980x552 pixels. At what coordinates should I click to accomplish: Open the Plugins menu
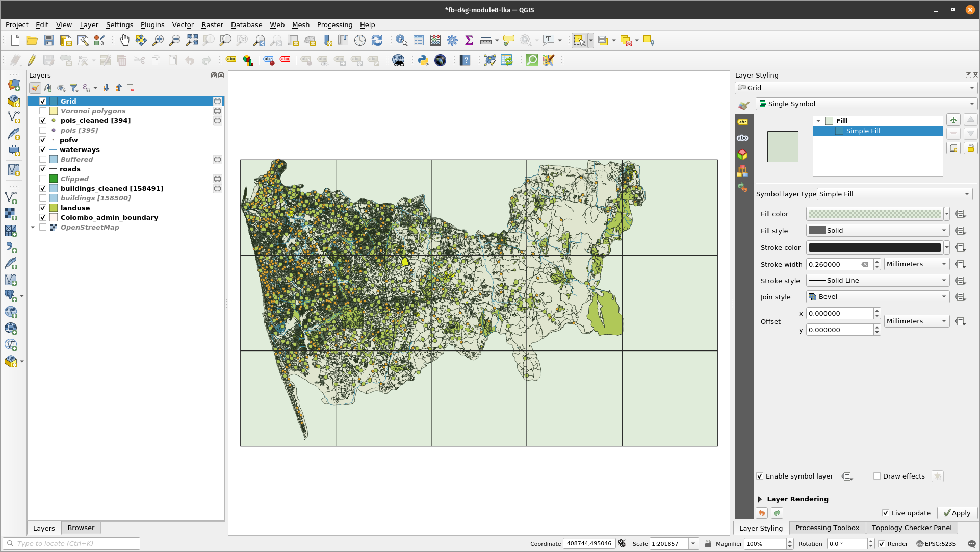tap(152, 24)
